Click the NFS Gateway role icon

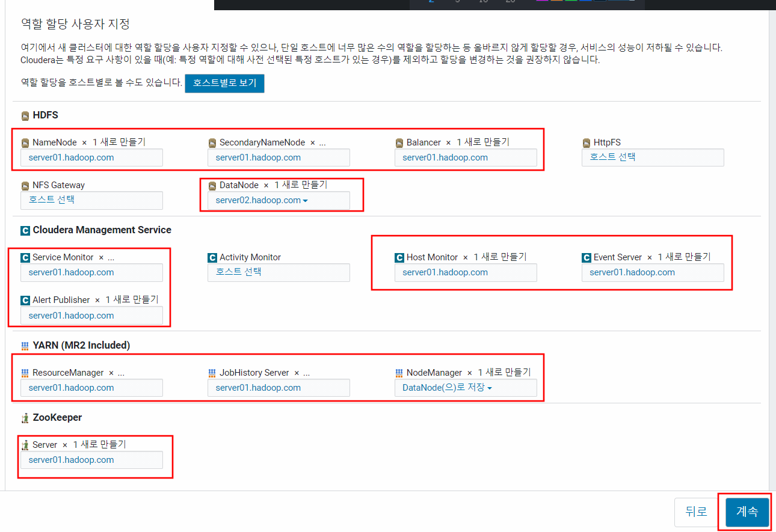click(x=25, y=186)
